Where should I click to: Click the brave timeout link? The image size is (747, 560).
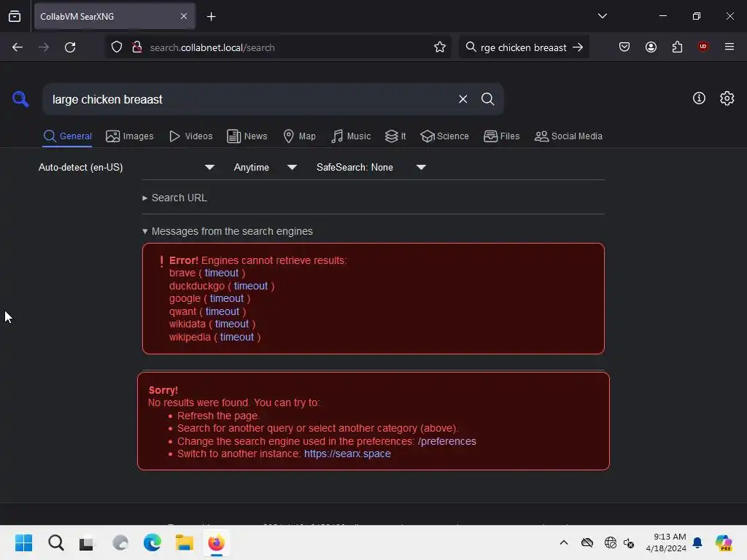[x=222, y=273]
